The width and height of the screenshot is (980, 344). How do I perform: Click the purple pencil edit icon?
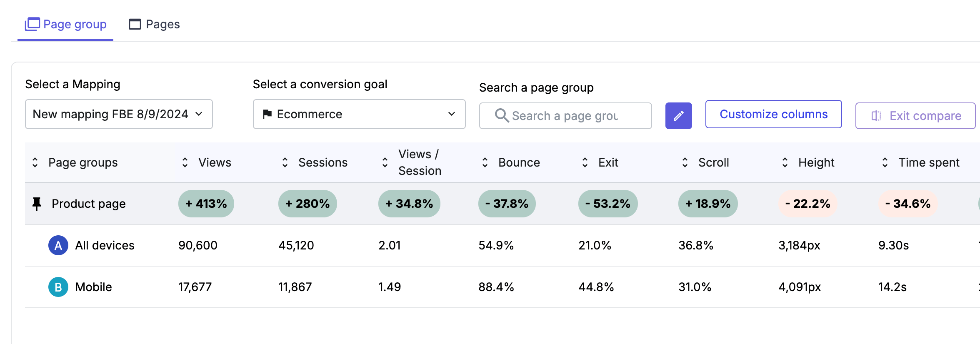678,115
